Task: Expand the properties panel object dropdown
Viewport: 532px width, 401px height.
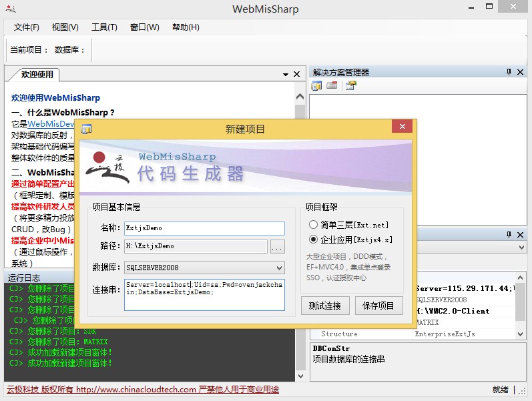Action: (521, 248)
